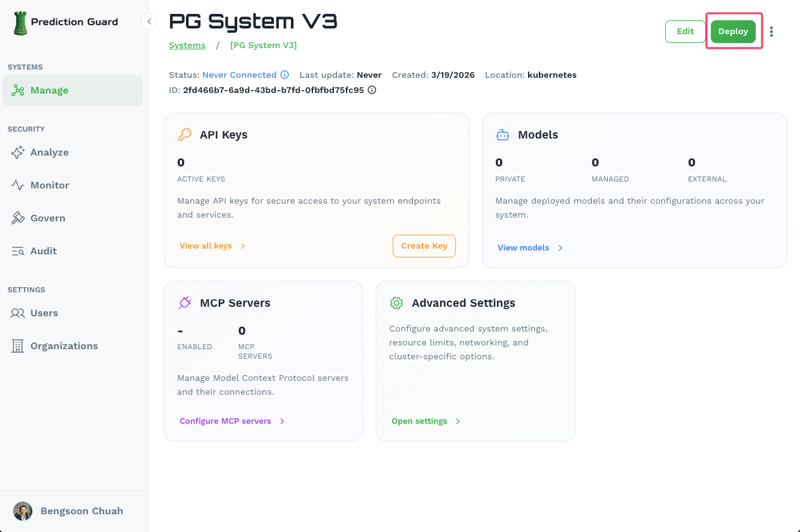The width and height of the screenshot is (800, 532).
Task: Open the Never Connected status tooltip
Action: pyautogui.click(x=286, y=75)
